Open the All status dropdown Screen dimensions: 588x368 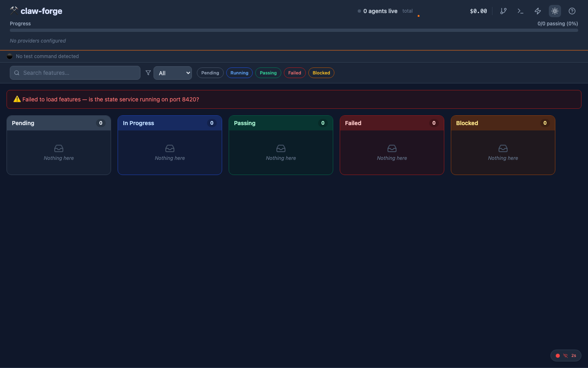point(173,73)
